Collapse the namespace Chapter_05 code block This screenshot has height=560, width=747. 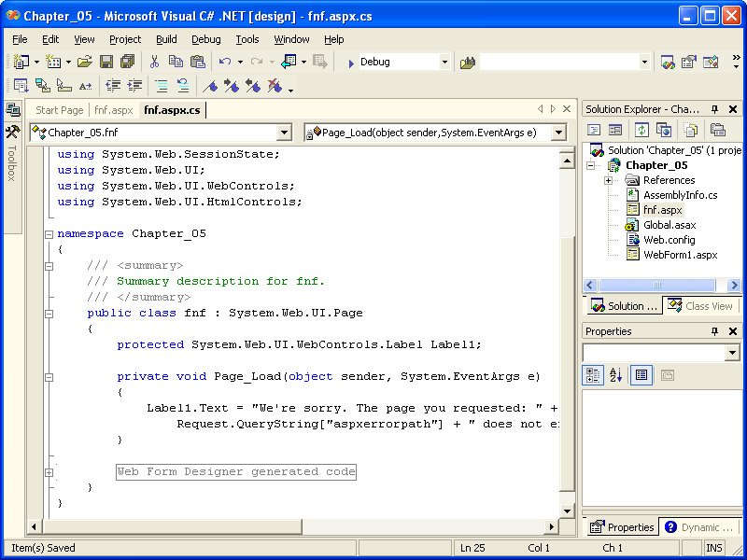tap(49, 233)
